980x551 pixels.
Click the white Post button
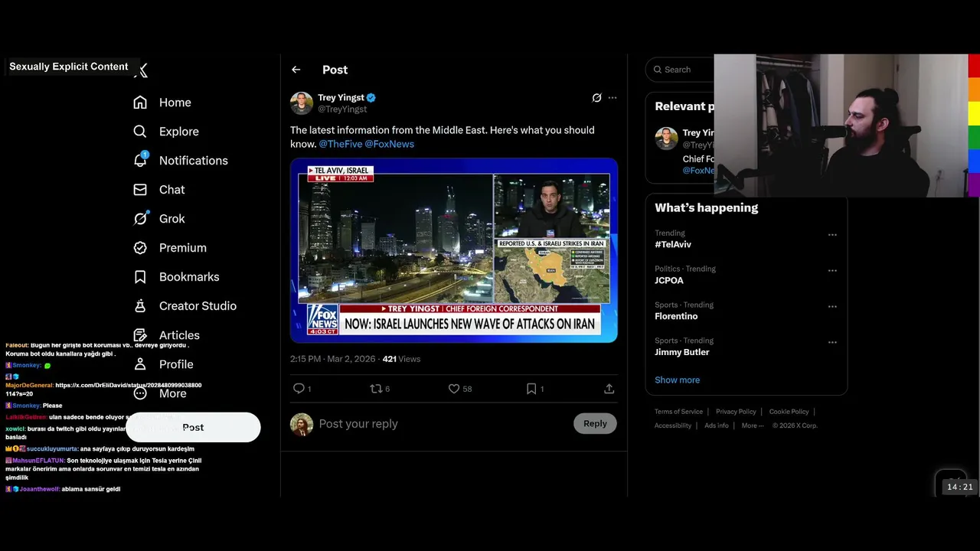[x=193, y=427]
